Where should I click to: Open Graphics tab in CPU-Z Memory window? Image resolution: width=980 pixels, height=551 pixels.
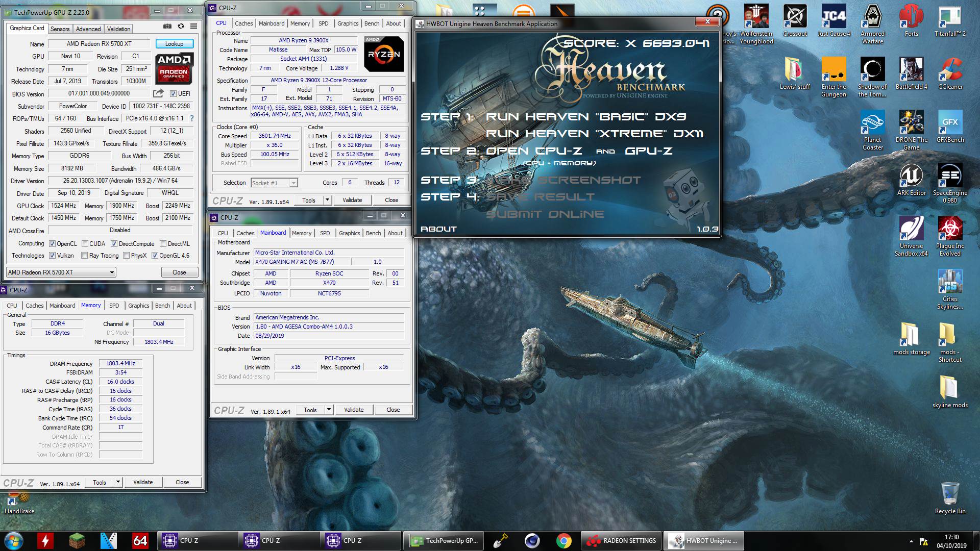tap(138, 306)
